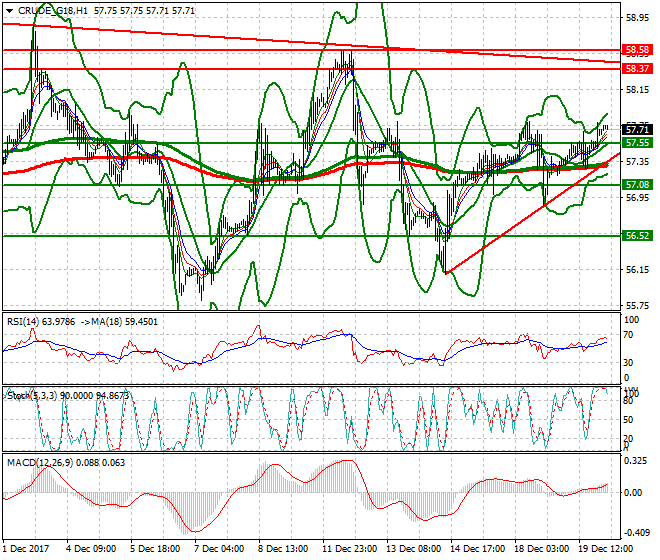Select the red 58.37 price label

pos(636,68)
